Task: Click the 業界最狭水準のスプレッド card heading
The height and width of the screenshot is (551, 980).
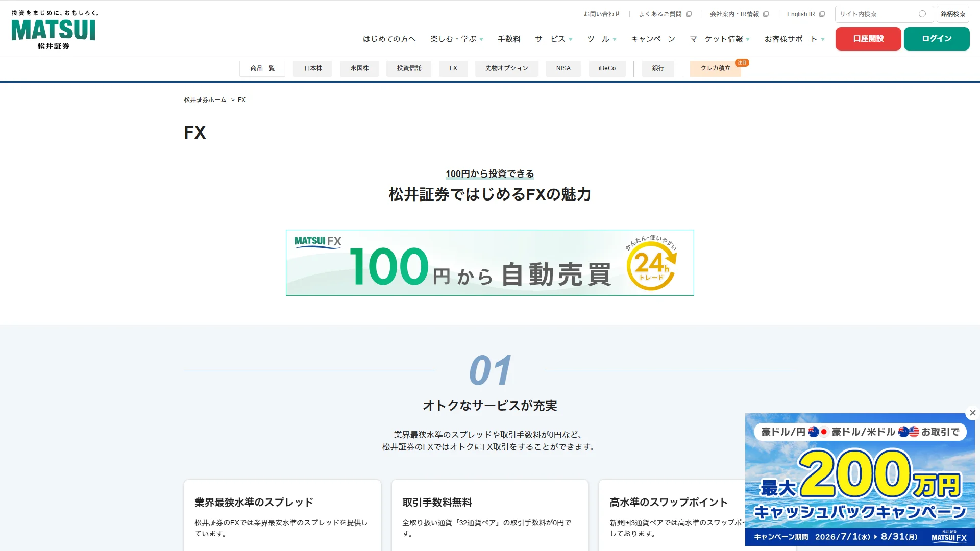Action: coord(254,503)
